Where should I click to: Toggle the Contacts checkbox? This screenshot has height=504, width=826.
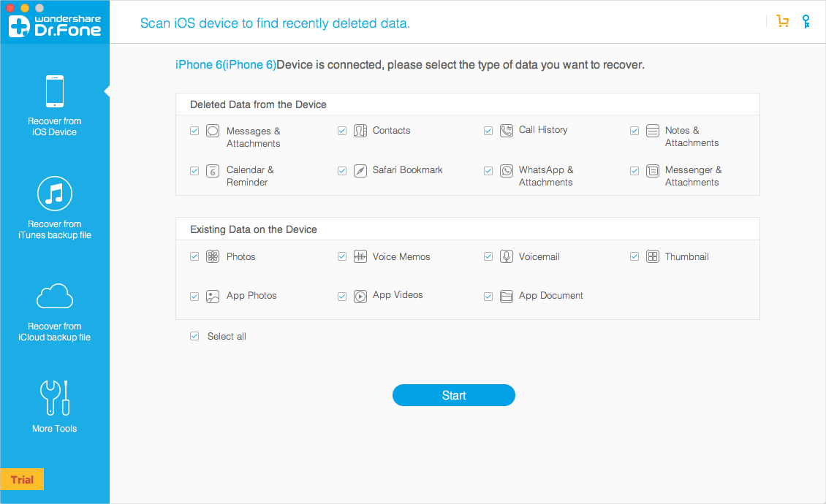342,131
